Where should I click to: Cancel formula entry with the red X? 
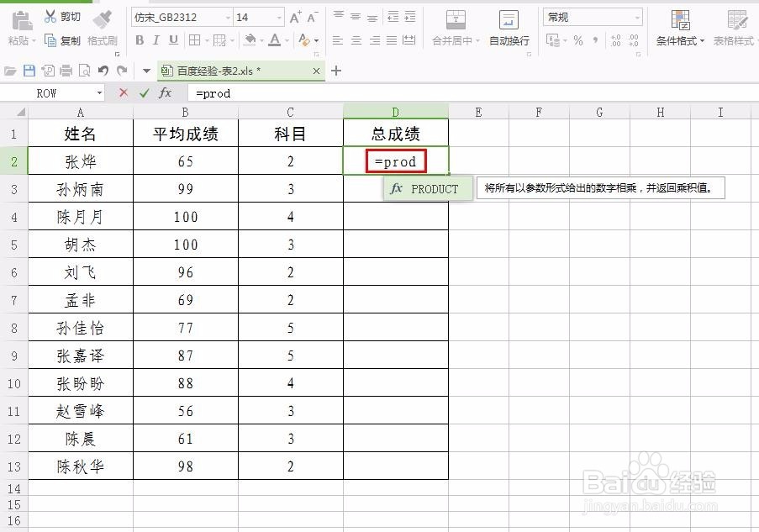(x=124, y=93)
